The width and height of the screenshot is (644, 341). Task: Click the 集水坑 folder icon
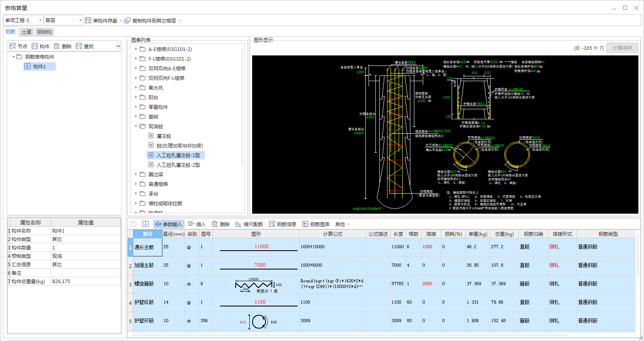[x=143, y=88]
